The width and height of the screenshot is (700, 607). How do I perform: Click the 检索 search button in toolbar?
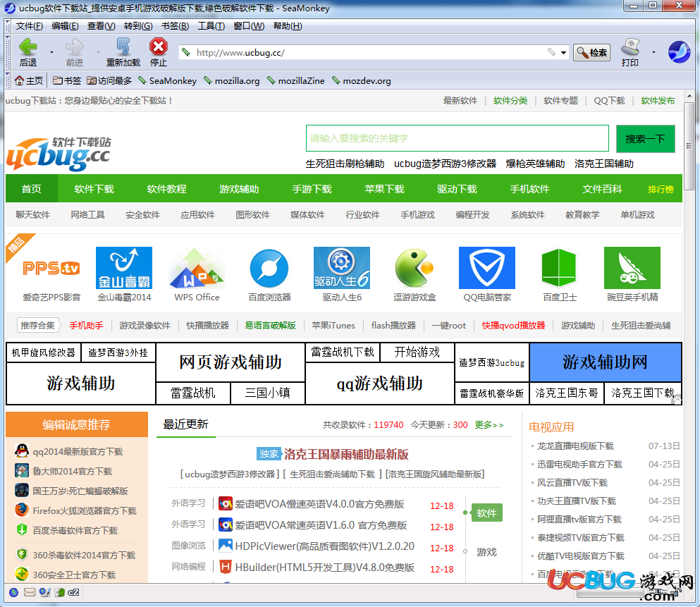point(592,53)
